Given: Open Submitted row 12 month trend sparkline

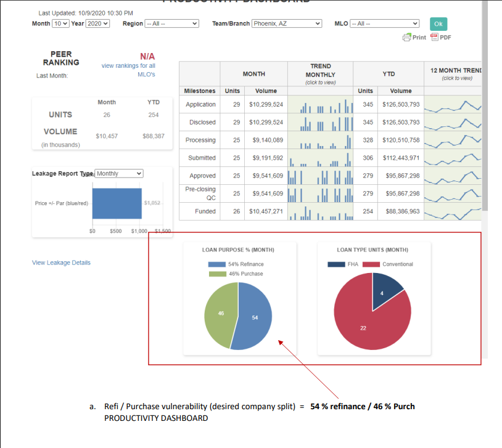Looking at the screenshot, I should pos(453,158).
